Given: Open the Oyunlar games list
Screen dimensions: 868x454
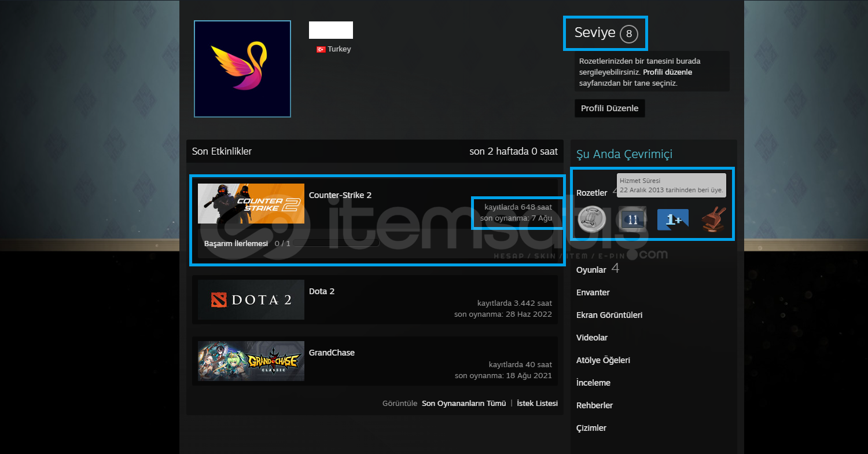Looking at the screenshot, I should pyautogui.click(x=591, y=270).
